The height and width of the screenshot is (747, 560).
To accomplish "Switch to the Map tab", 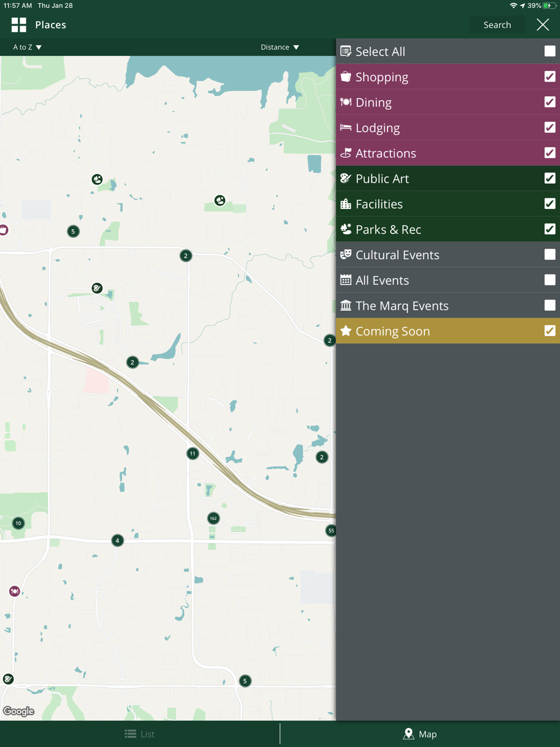I will coord(420,734).
